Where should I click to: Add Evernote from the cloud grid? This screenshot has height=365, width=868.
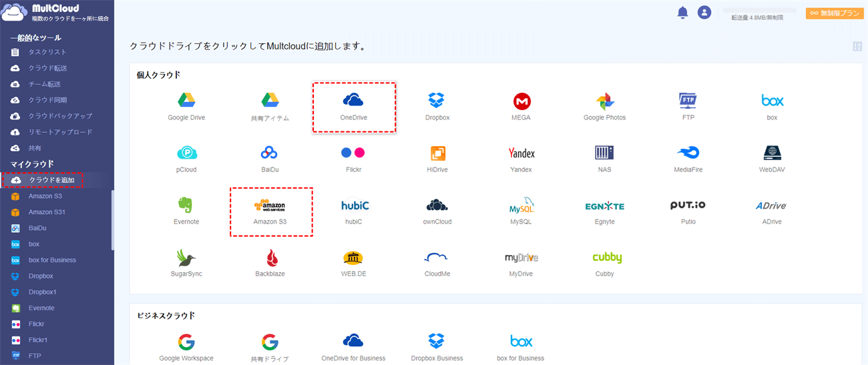pyautogui.click(x=186, y=211)
